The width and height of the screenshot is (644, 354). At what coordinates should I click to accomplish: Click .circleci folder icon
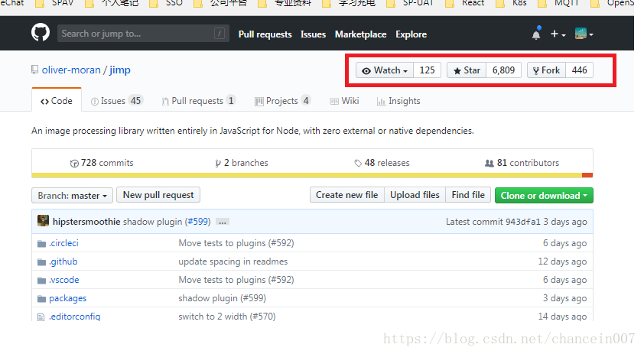[x=41, y=244]
